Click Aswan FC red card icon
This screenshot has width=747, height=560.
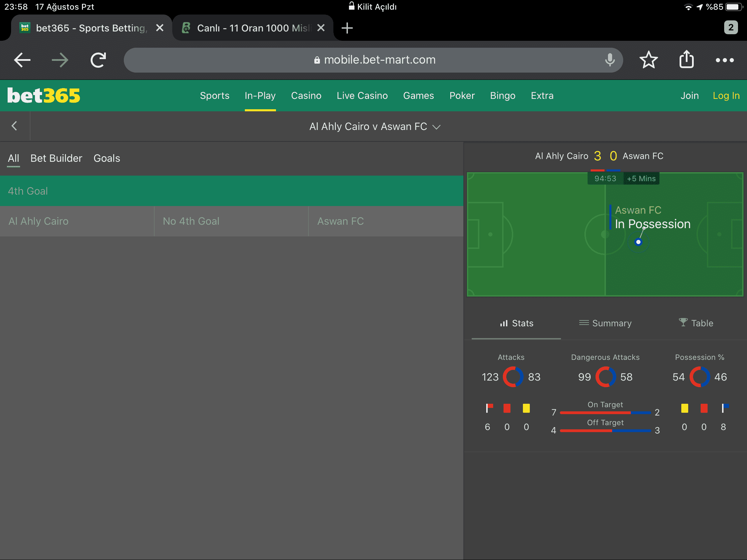click(704, 408)
